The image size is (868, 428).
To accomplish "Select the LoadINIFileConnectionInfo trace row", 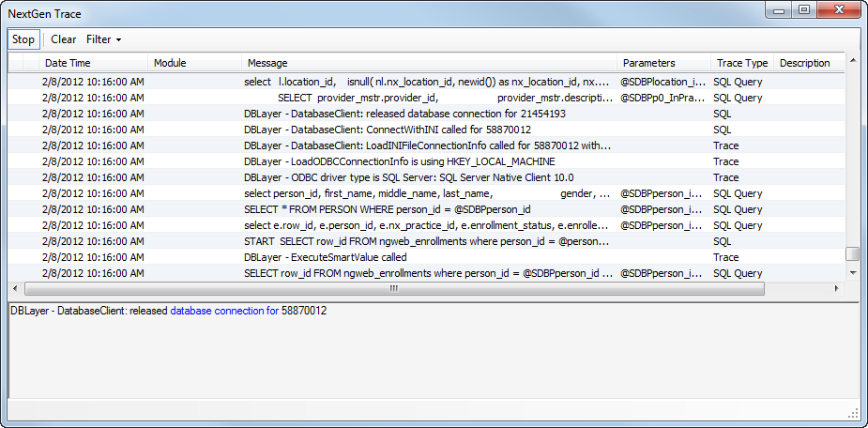I will [x=427, y=145].
